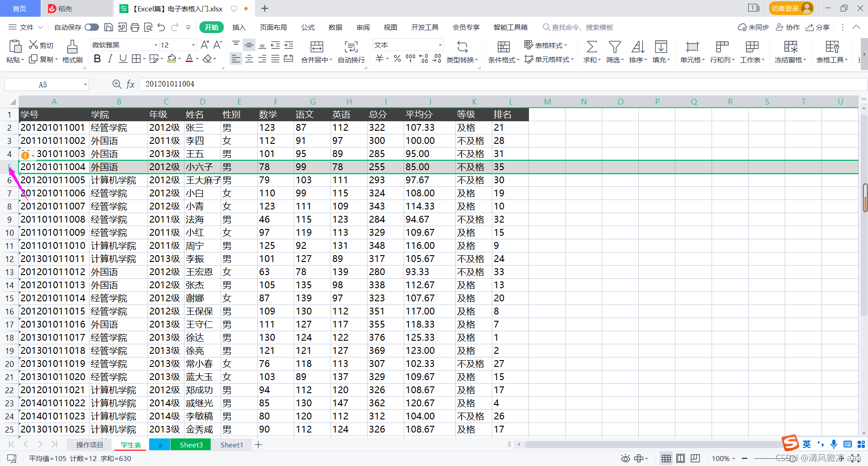868x466 pixels.
Task: Click the 筛选 filter funnel icon
Action: tap(615, 47)
